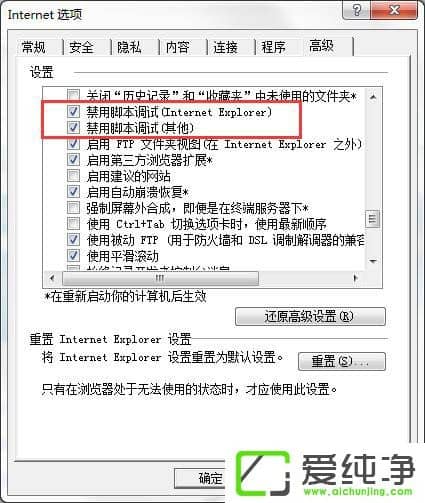
Task: Click the vertical scrollbar thumb in settings list
Action: tap(373, 219)
